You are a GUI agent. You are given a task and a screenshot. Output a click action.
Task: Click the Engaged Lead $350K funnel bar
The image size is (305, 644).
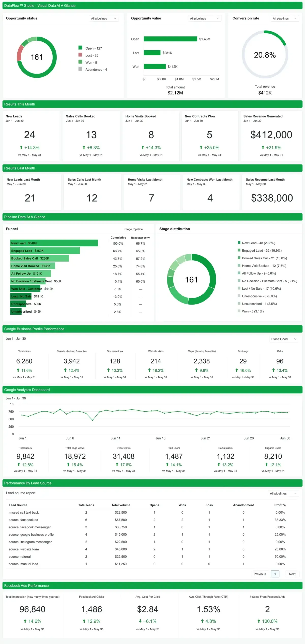click(45, 251)
